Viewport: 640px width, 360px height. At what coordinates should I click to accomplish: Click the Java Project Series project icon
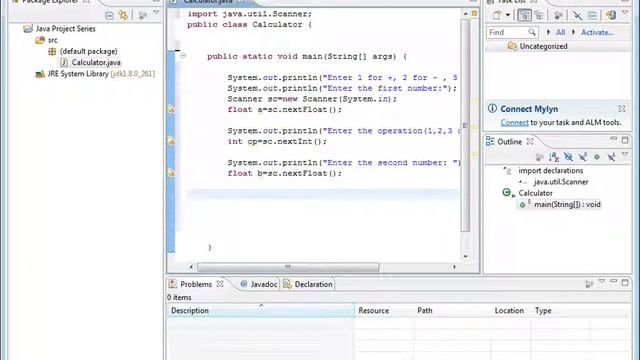[28, 29]
